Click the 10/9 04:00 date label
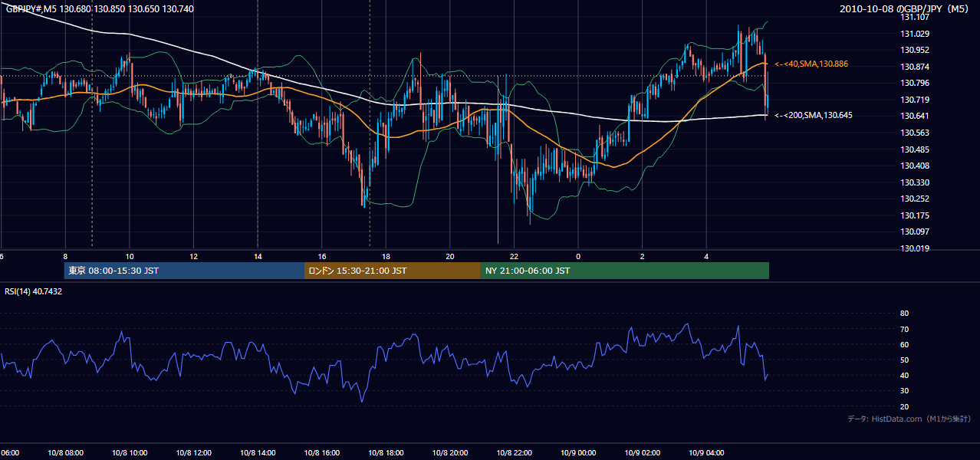 point(706,453)
